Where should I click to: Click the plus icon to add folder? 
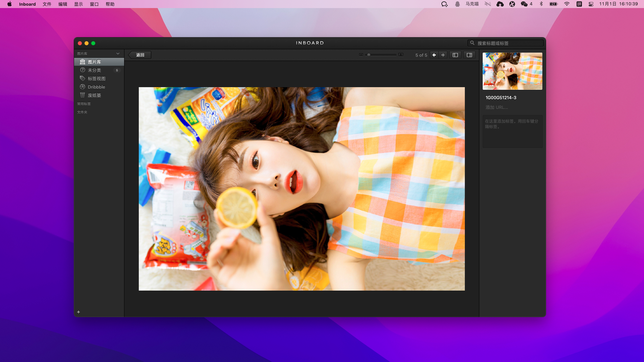click(x=78, y=312)
